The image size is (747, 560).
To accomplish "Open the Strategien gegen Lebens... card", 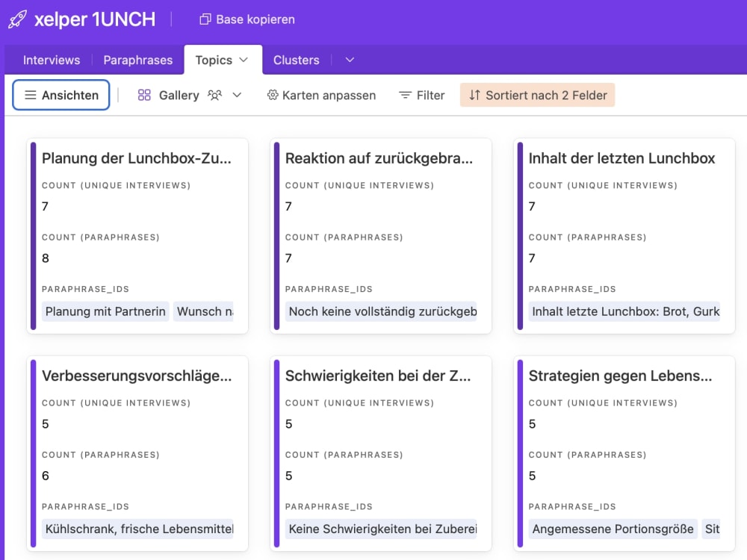I will [x=624, y=453].
